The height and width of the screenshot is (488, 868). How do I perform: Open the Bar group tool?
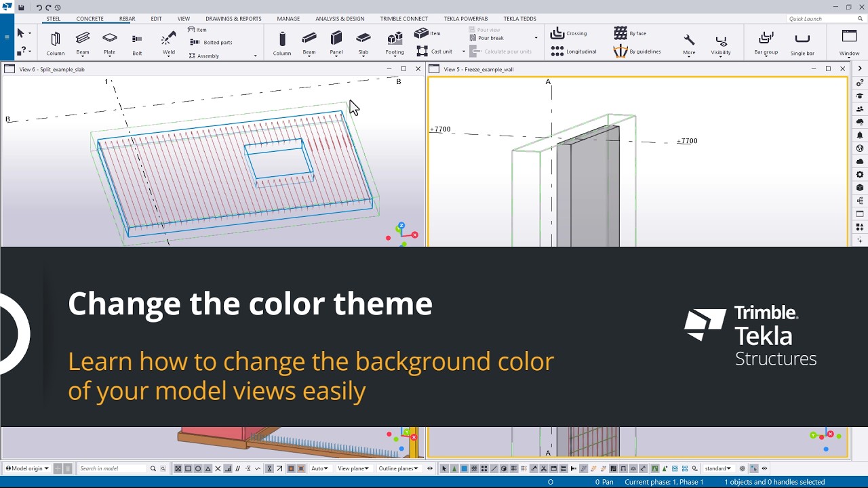point(766,43)
